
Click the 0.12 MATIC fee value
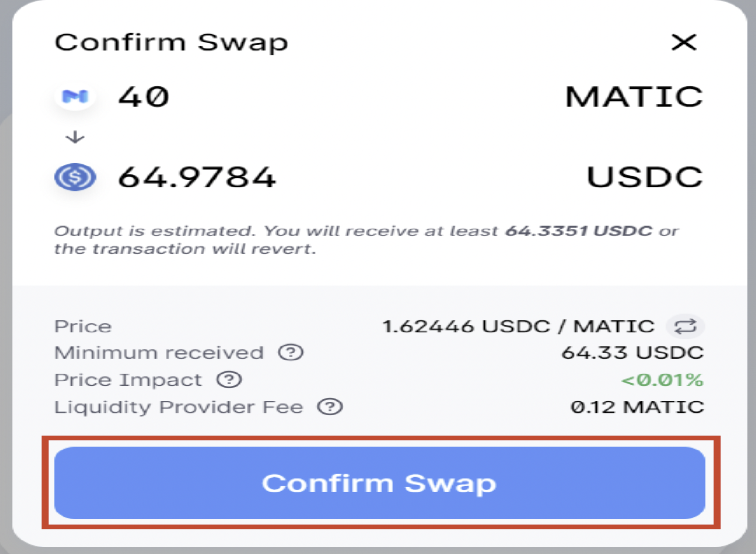[x=637, y=407]
